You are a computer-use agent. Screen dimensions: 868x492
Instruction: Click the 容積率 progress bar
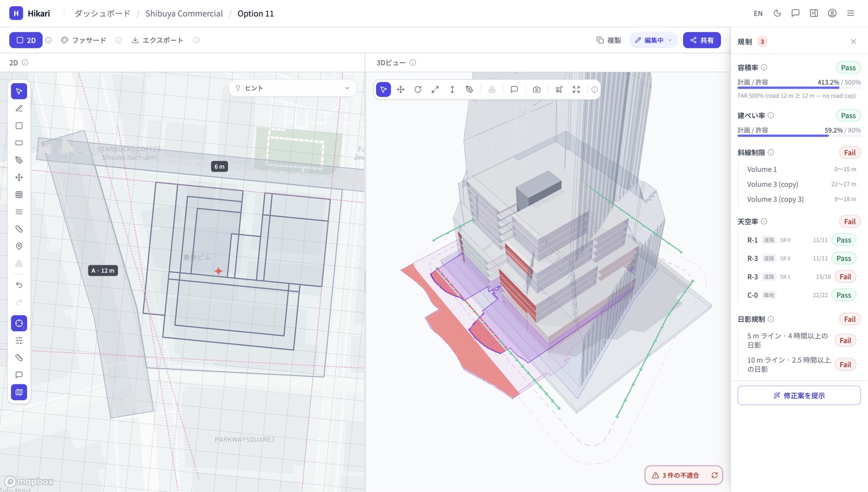click(799, 88)
